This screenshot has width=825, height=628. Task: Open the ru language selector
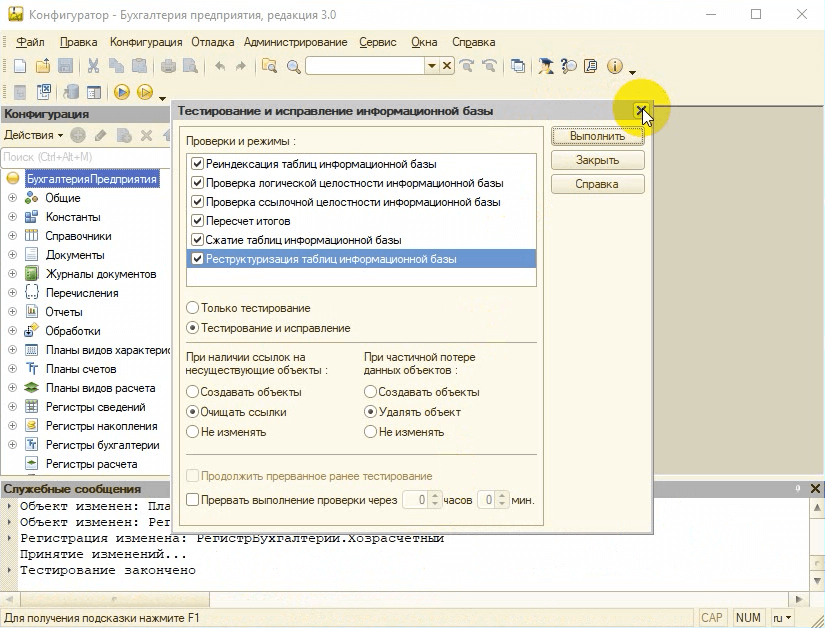(781, 617)
